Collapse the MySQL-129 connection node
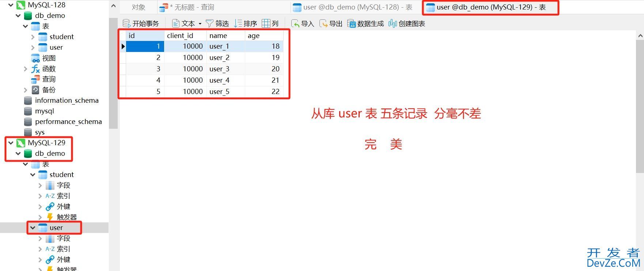This screenshot has height=271, width=644. click(x=11, y=143)
